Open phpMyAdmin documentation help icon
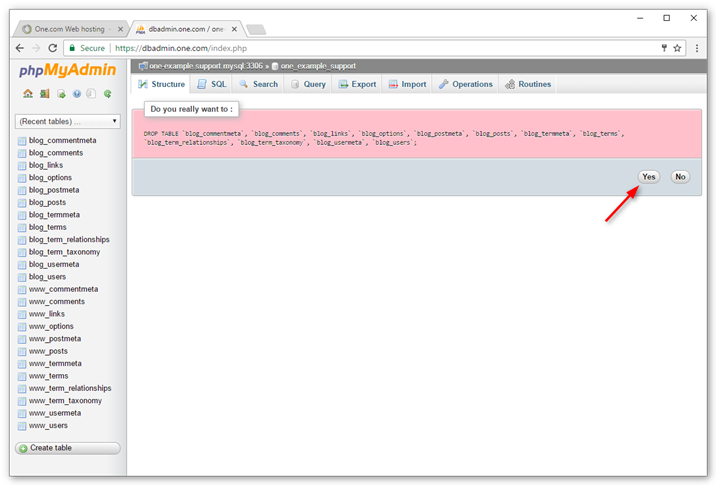This screenshot has width=716, height=485. (x=77, y=94)
